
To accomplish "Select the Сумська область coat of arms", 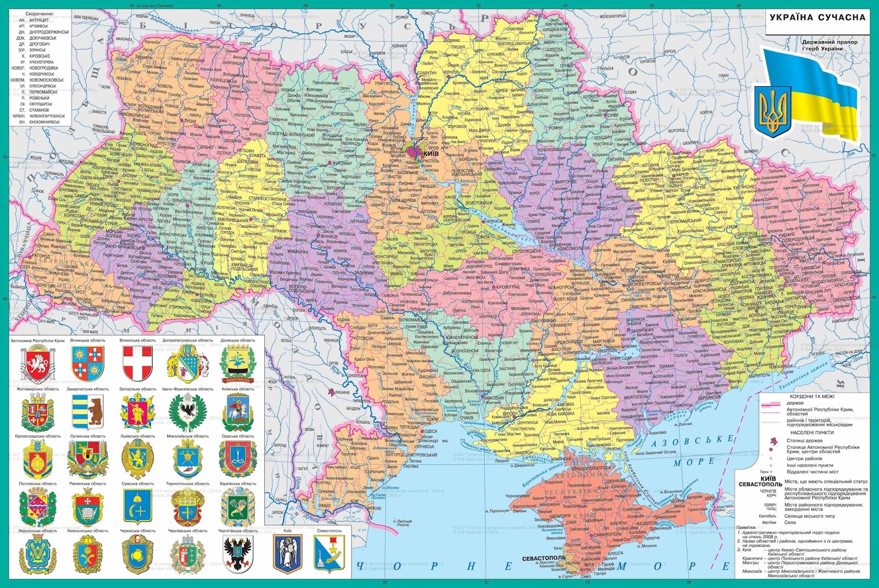I will (137, 507).
